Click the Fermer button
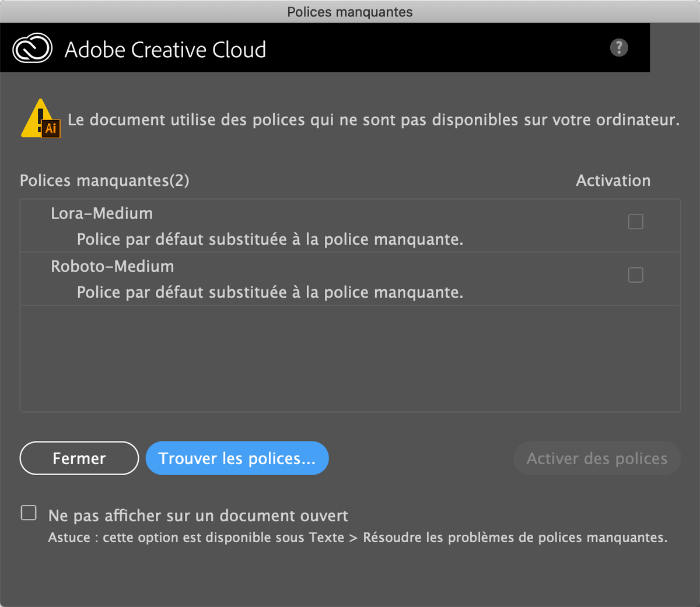The width and height of the screenshot is (700, 607). click(79, 458)
